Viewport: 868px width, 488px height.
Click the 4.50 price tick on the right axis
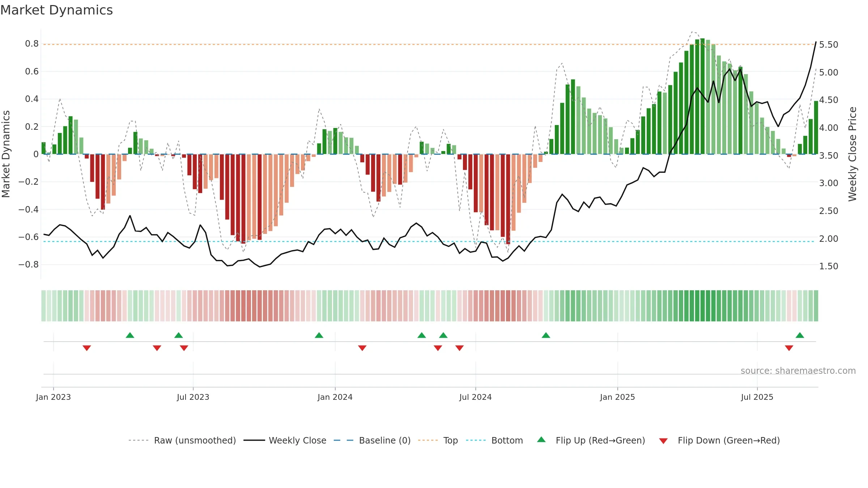[x=829, y=100]
